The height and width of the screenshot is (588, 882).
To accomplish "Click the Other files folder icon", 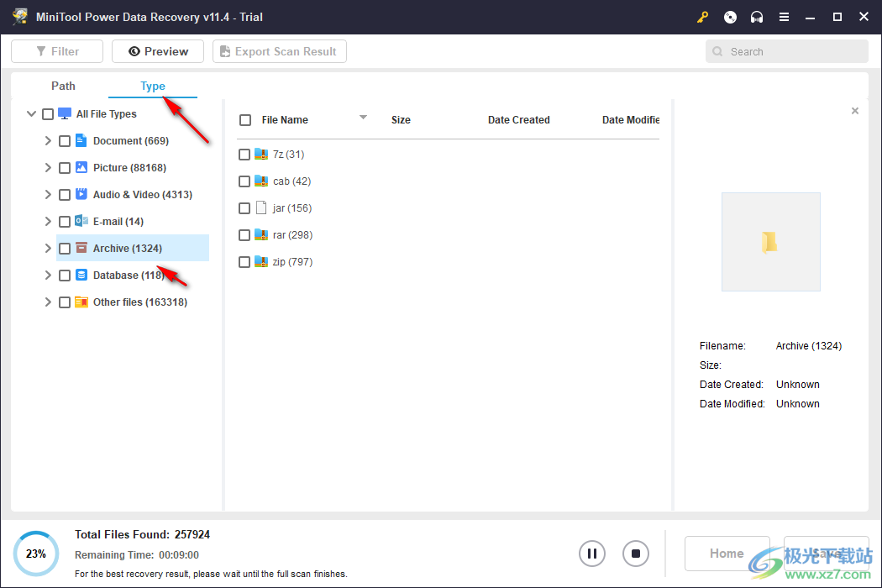I will pos(81,302).
